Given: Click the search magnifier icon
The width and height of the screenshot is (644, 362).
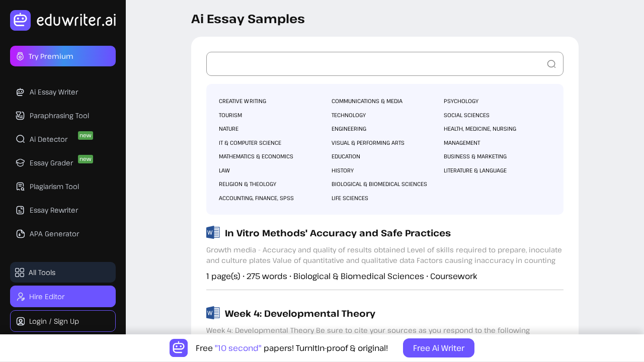Looking at the screenshot, I should pyautogui.click(x=551, y=64).
